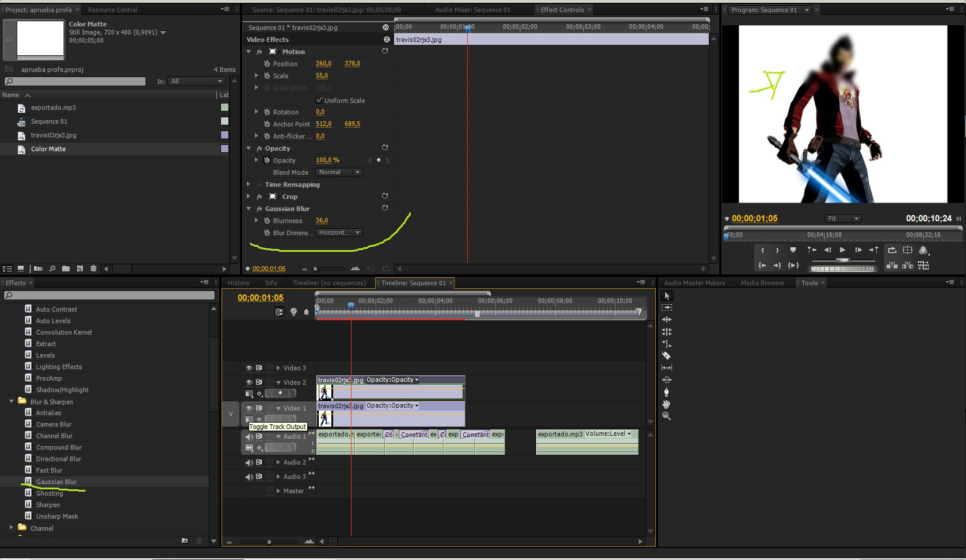
Task: Select the Zoom tool
Action: click(667, 416)
